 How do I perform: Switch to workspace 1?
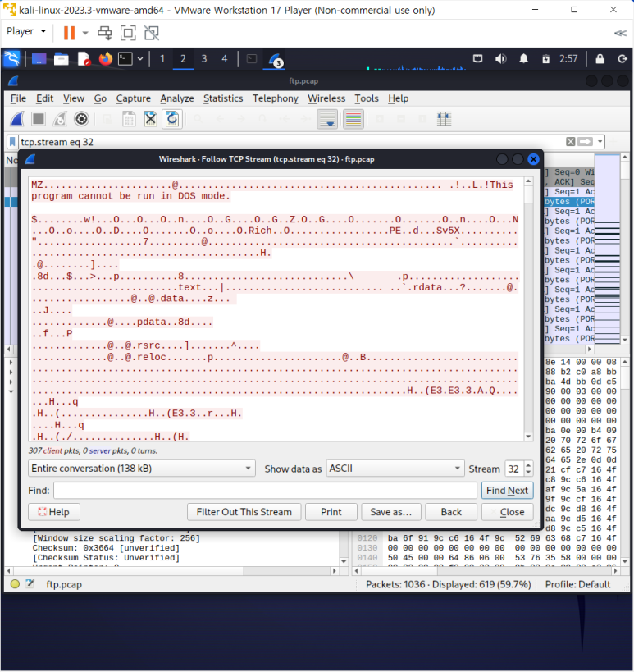(x=162, y=59)
